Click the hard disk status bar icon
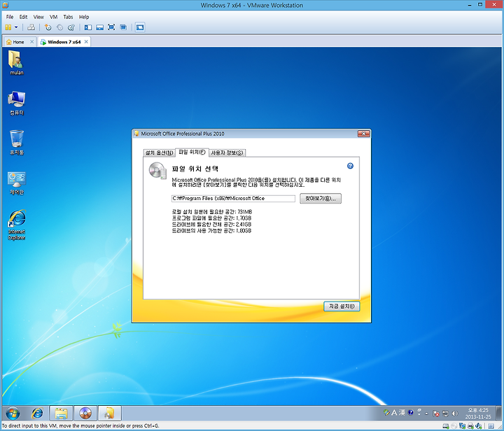Viewport: 504px width, 431px height. (x=446, y=426)
